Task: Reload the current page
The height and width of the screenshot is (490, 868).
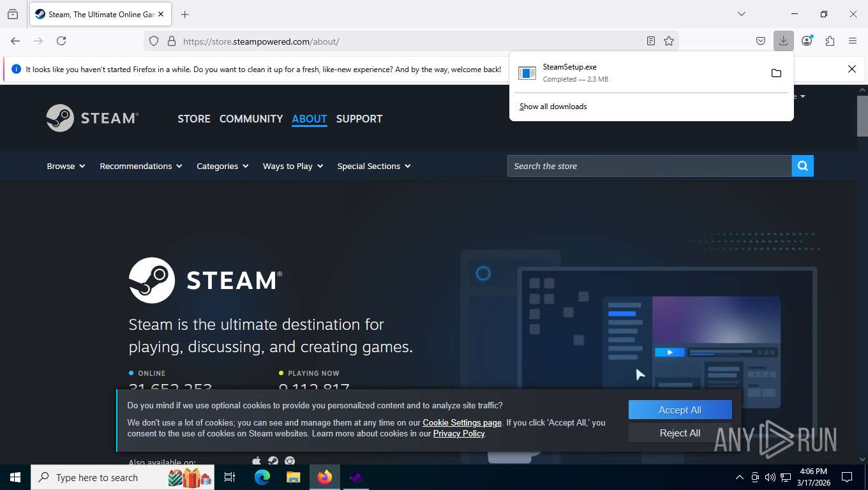Action: 61,41
